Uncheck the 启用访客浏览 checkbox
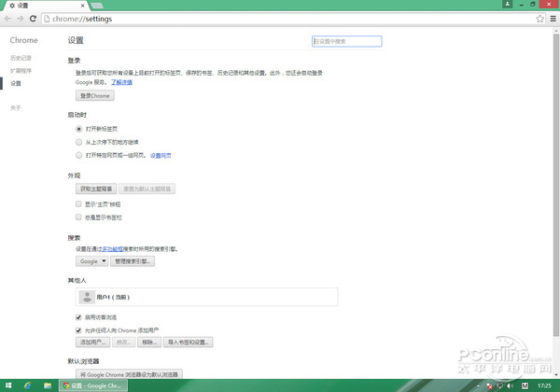 coord(78,317)
